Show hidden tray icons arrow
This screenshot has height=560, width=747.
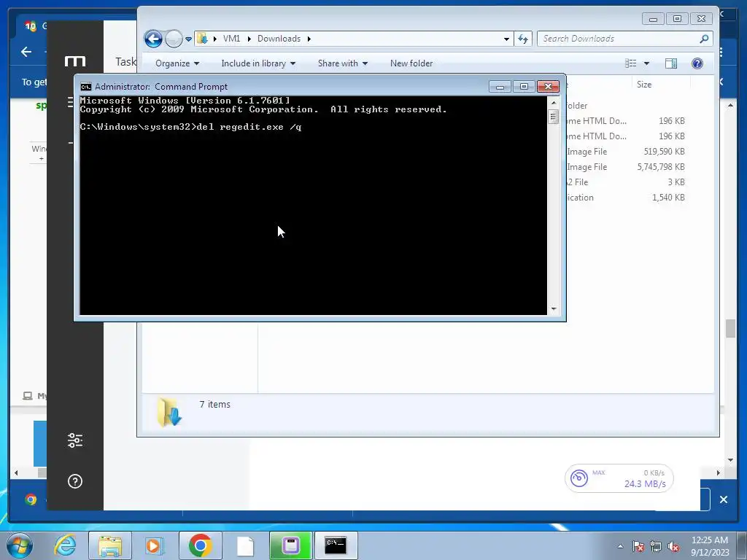[x=620, y=546]
